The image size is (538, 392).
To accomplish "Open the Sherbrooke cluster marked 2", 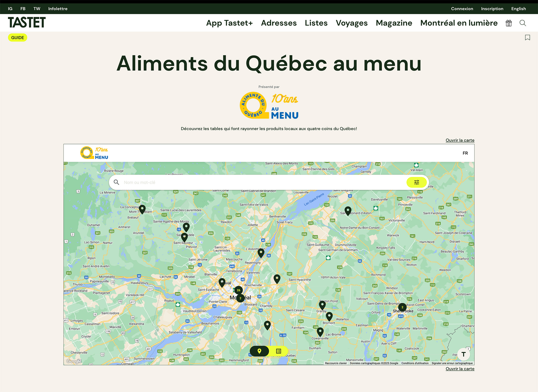I will [402, 307].
